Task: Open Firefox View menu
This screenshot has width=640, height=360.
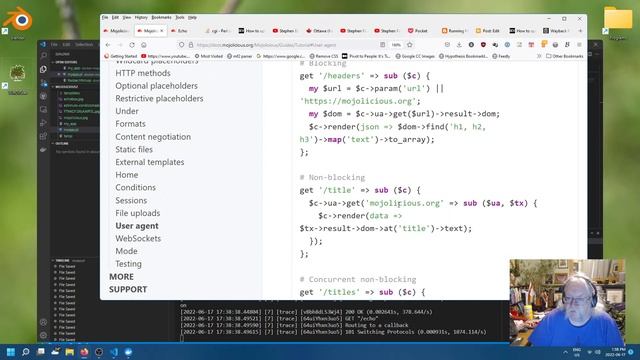Action: coord(127,18)
